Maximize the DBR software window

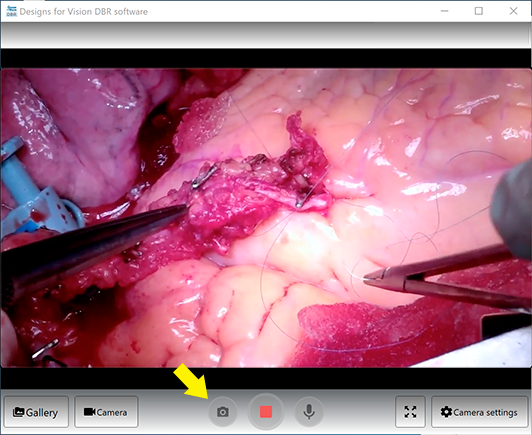pyautogui.click(x=479, y=11)
